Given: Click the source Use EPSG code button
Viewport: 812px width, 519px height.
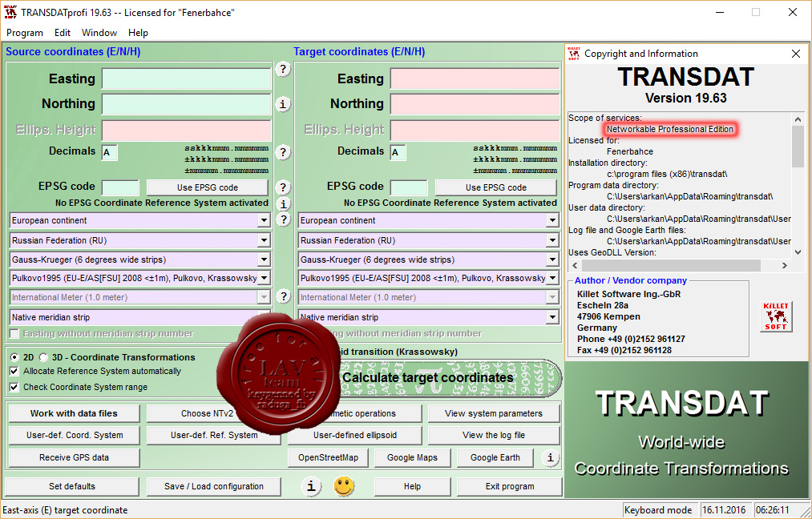Looking at the screenshot, I should tap(207, 187).
